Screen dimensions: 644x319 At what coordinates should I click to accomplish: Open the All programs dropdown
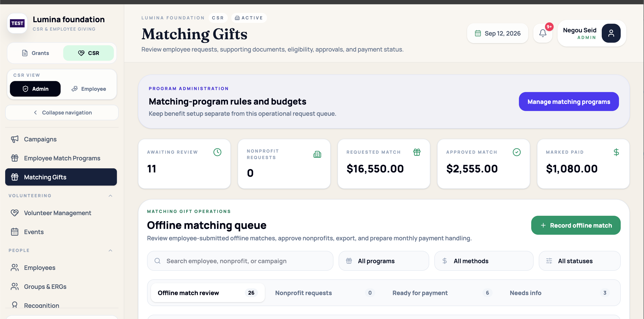(x=384, y=261)
